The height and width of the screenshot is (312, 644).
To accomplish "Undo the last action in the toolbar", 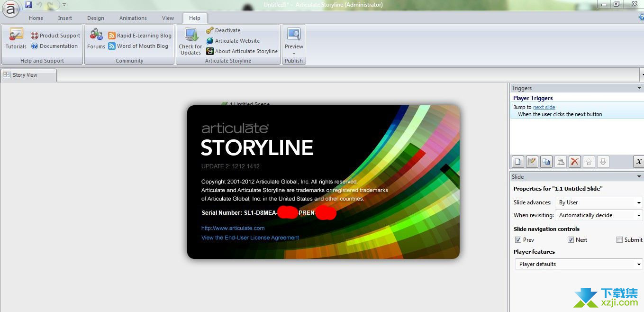I will tap(39, 5).
